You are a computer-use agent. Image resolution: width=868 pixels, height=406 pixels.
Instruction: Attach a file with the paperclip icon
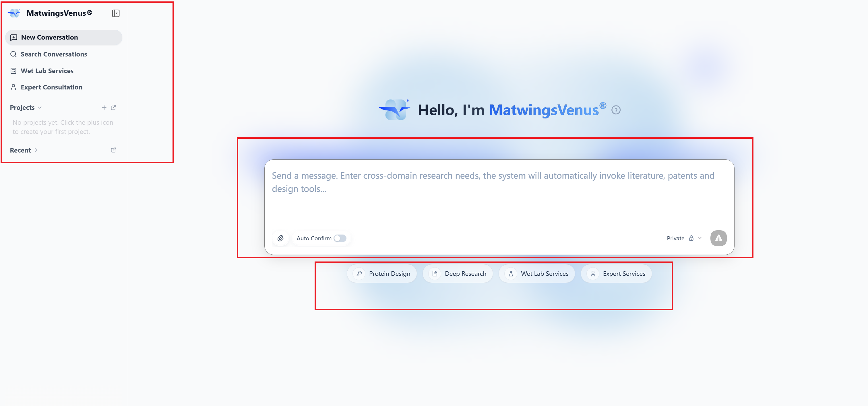(280, 238)
